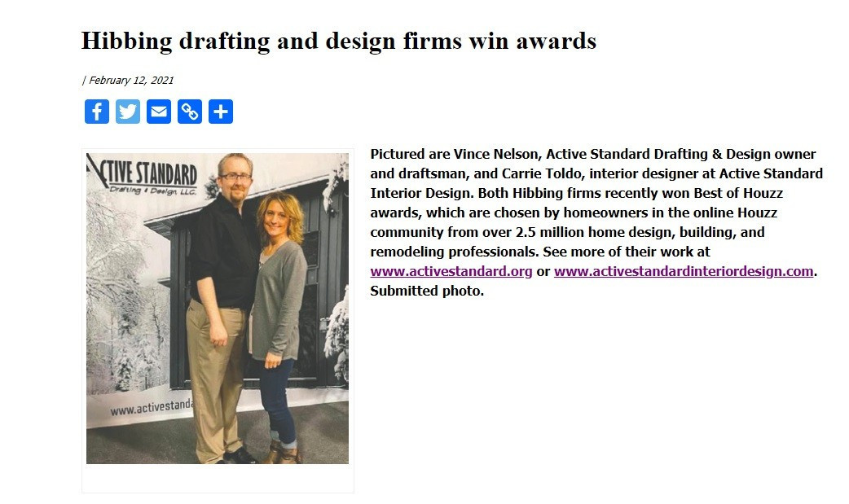
Task: Open the photo of Vince and Carrie
Action: tap(218, 308)
